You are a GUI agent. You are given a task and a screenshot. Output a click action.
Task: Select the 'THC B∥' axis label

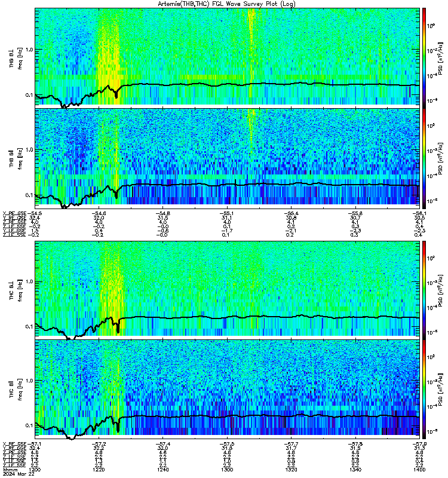pyautogui.click(x=11, y=389)
